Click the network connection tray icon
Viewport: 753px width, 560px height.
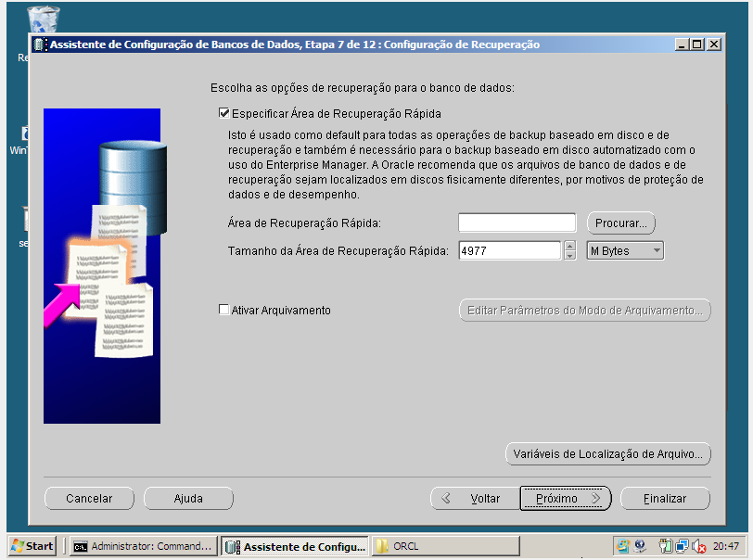(682, 546)
